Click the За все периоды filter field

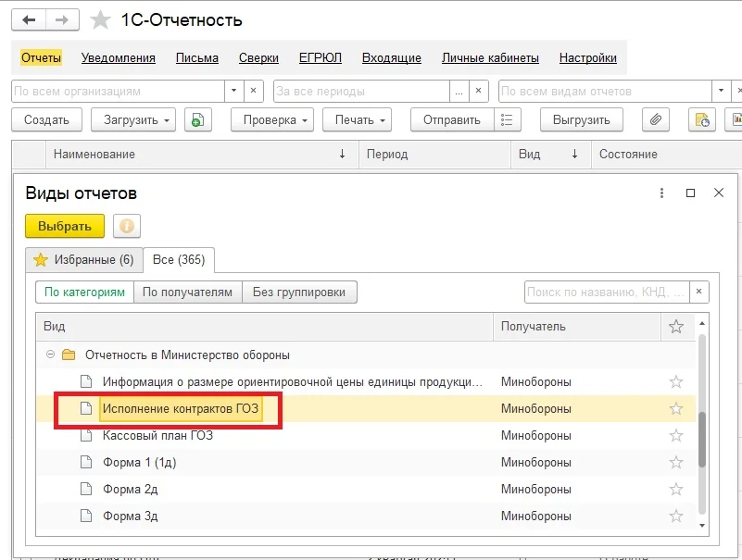click(x=361, y=91)
